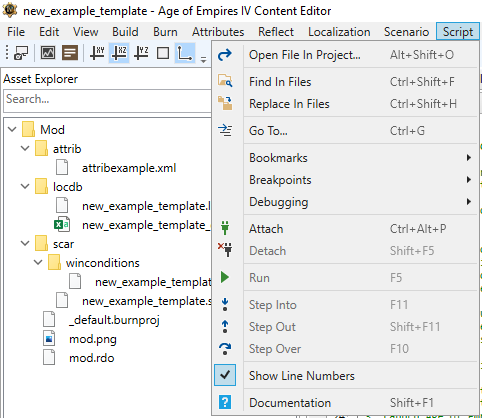Close the Script menu
Viewport: 482px width, 418px height.
(458, 32)
